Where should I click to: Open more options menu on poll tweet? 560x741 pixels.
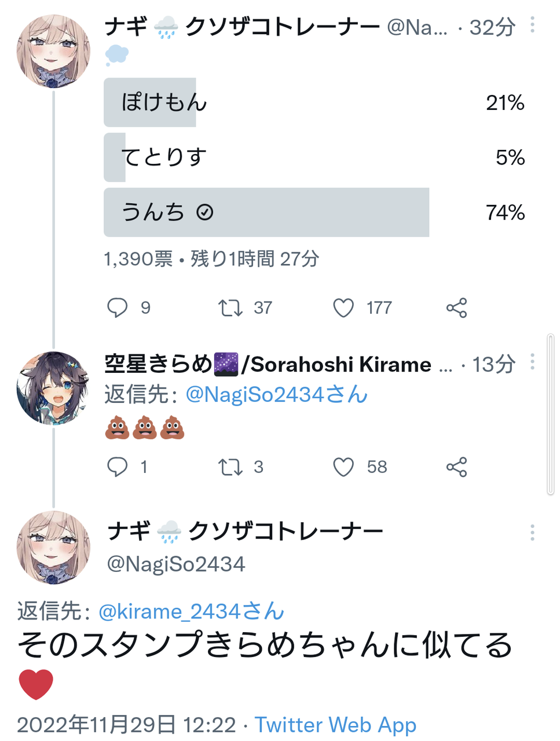coord(532,25)
